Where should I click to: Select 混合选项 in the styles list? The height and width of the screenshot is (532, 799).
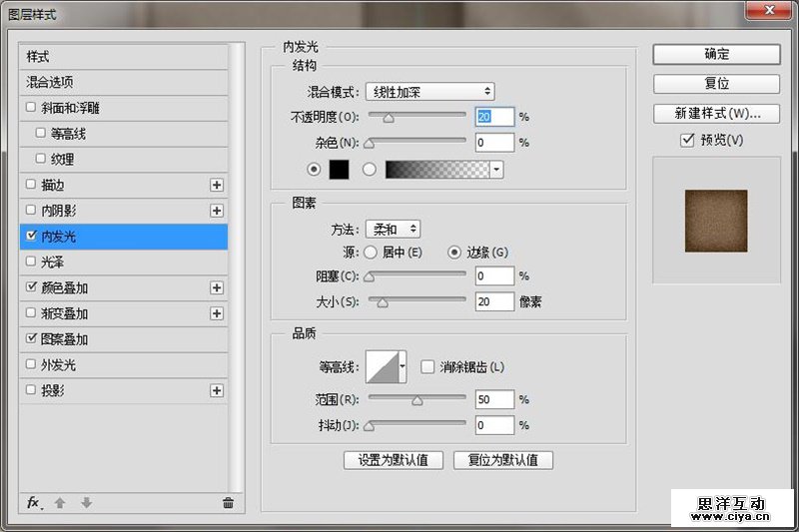[50, 82]
